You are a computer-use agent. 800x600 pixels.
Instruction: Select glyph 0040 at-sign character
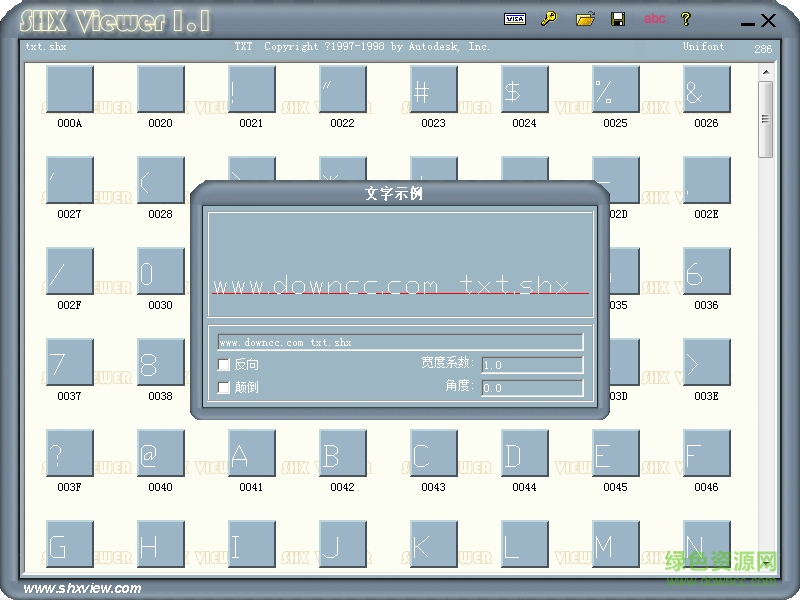159,453
